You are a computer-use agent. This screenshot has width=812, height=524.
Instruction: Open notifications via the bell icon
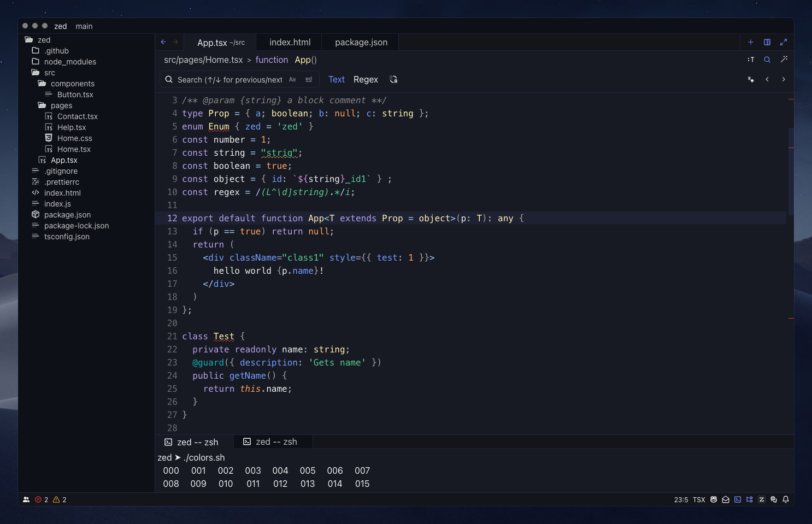coord(786,499)
